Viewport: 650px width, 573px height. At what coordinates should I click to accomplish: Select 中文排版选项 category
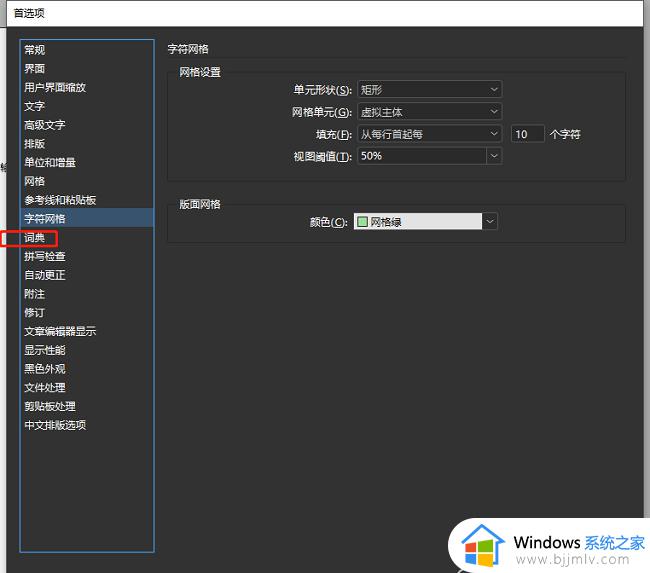pos(87,425)
